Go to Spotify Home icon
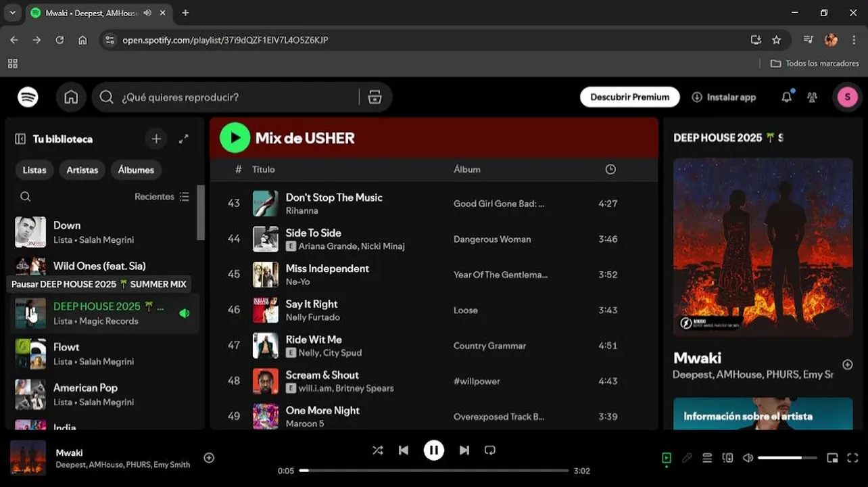Image resolution: width=868 pixels, height=487 pixels. pos(71,97)
